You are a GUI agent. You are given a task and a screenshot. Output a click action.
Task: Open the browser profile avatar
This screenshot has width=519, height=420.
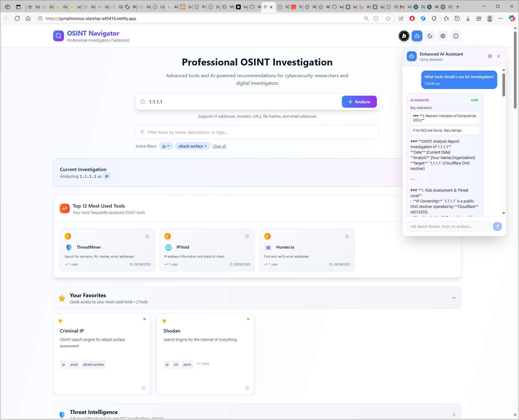pos(490,18)
